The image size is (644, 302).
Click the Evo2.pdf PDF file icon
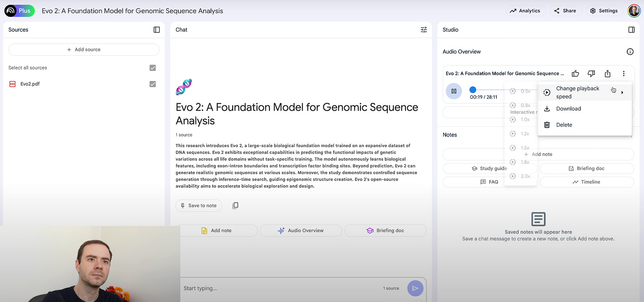point(12,84)
